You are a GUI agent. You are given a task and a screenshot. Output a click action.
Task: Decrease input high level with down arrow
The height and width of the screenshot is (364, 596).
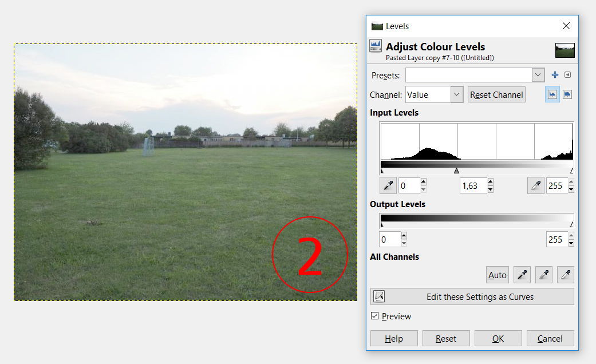pyautogui.click(x=571, y=189)
